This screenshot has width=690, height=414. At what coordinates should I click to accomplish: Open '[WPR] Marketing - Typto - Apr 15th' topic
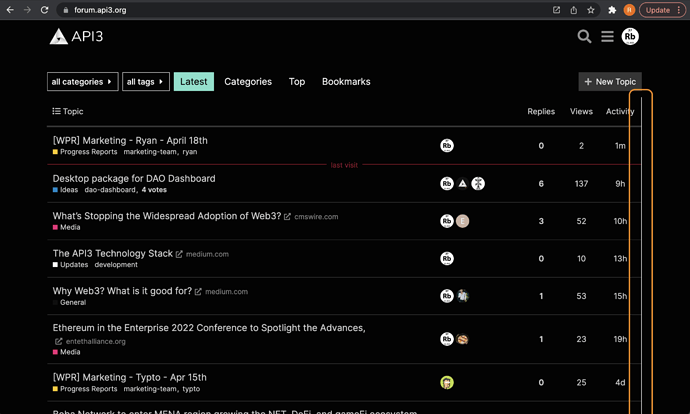tap(130, 377)
